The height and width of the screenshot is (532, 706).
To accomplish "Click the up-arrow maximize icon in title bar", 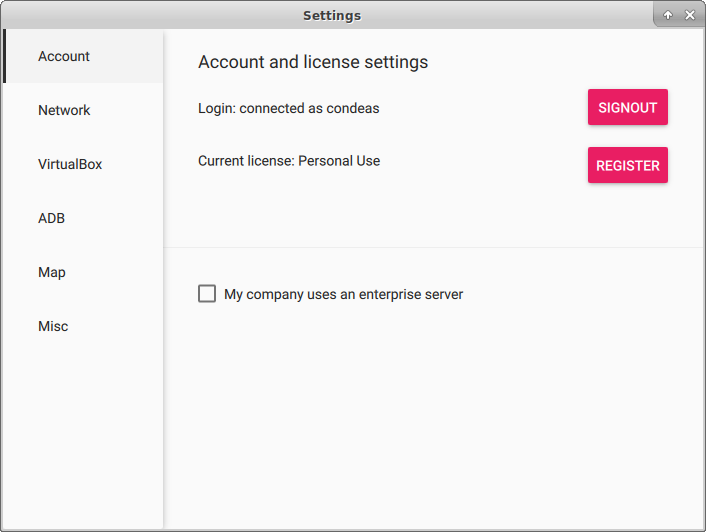I will pos(668,15).
